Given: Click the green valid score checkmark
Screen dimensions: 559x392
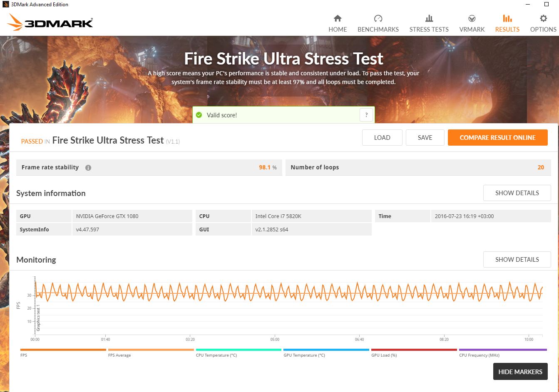Looking at the screenshot, I should (199, 115).
